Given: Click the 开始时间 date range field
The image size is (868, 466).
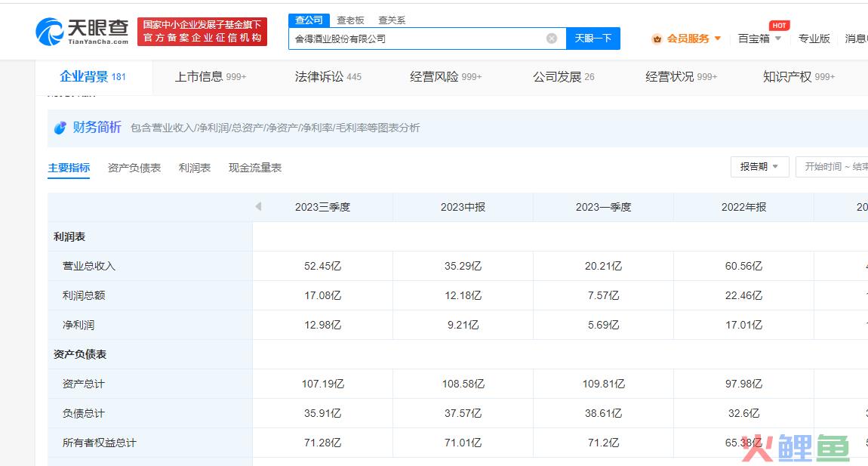Looking at the screenshot, I should 832,167.
